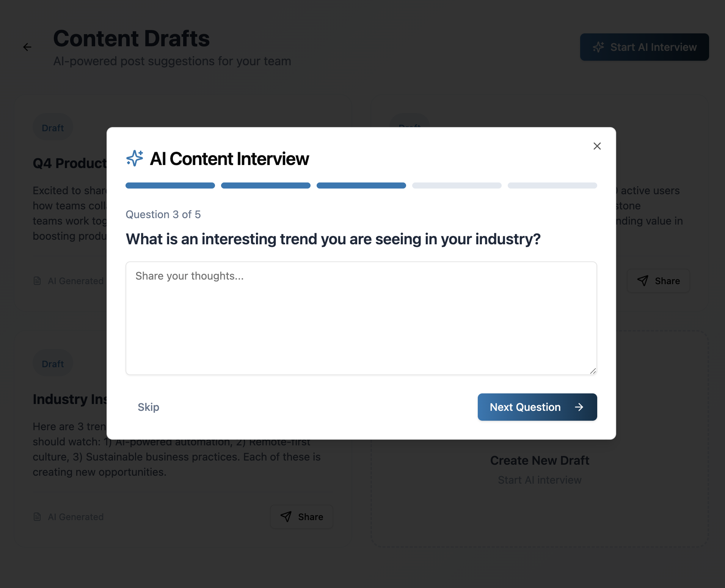Select the fourth progress segment

457,186
